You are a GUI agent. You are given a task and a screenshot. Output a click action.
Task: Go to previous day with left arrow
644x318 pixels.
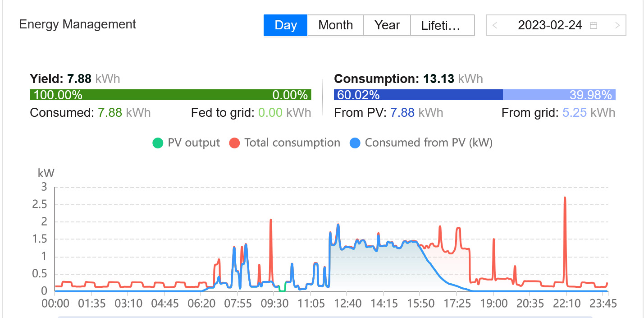(495, 25)
